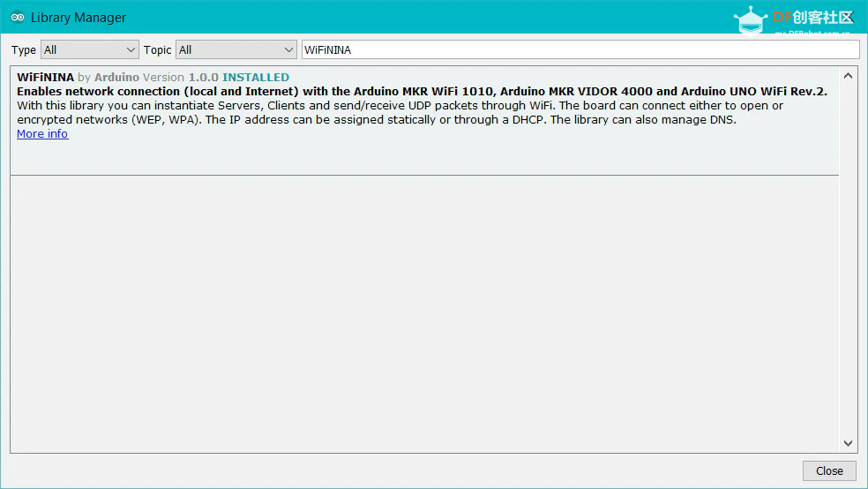This screenshot has width=868, height=489.
Task: Click the scrollbar up arrow
Action: click(848, 76)
